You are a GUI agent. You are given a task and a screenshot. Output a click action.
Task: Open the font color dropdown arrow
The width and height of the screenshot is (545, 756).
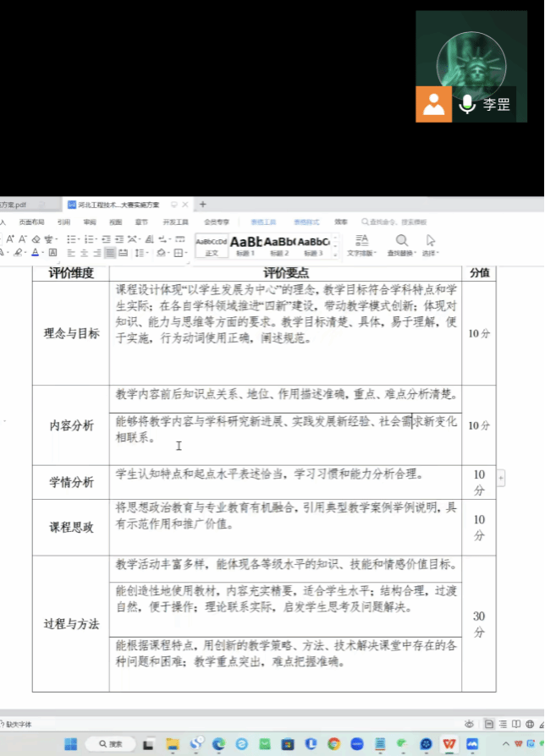coord(43,253)
